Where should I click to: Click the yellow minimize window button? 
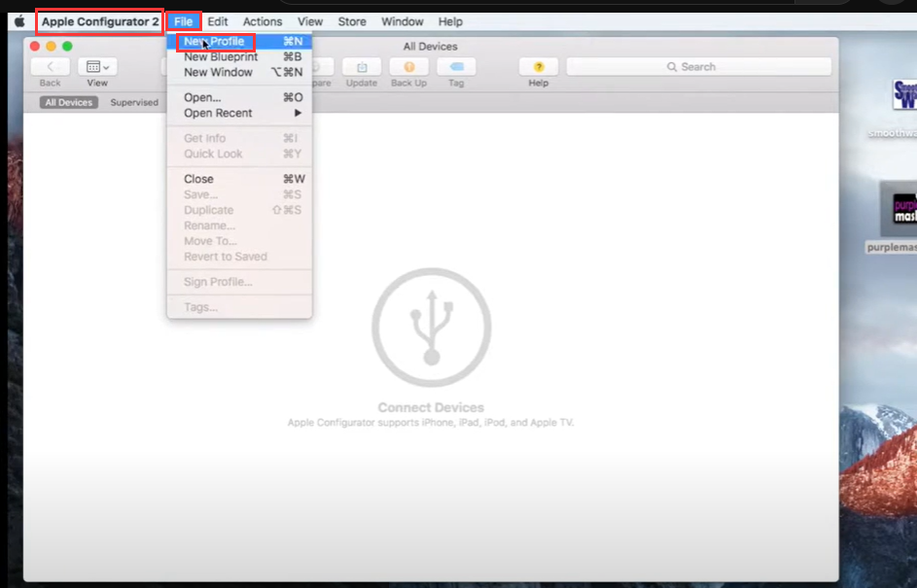point(52,47)
